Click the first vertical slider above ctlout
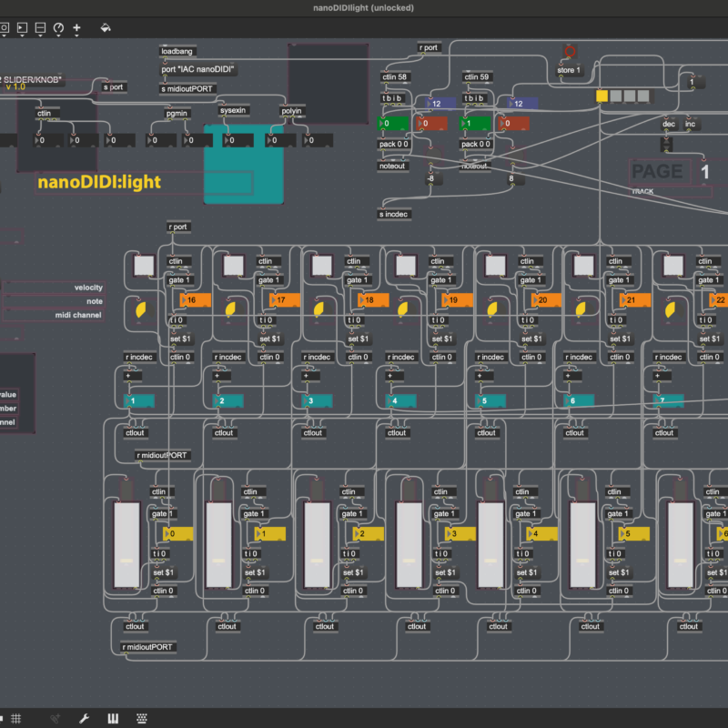728x728 pixels. coord(126,545)
